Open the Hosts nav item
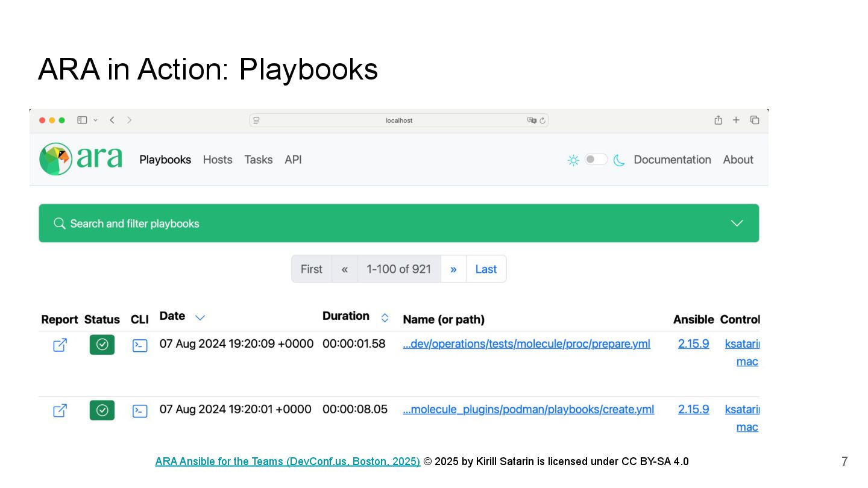Screen dimensions: 868x488 (x=218, y=160)
